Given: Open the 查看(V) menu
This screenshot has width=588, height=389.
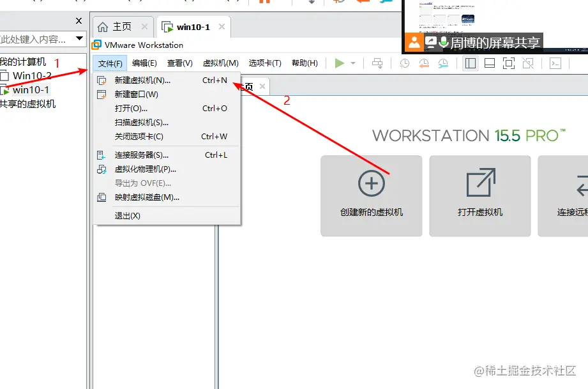Looking at the screenshot, I should (x=180, y=63).
